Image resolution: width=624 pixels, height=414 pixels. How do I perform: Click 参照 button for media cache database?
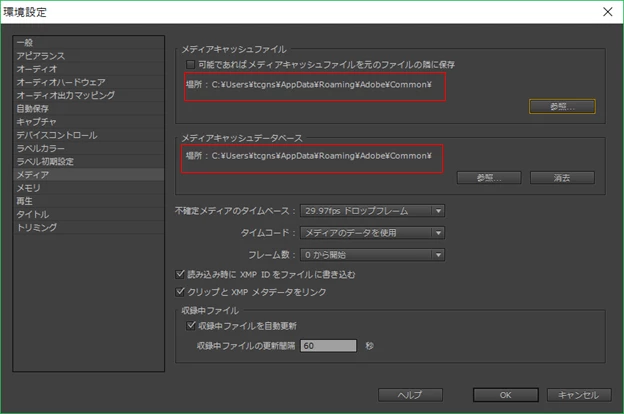(489, 178)
